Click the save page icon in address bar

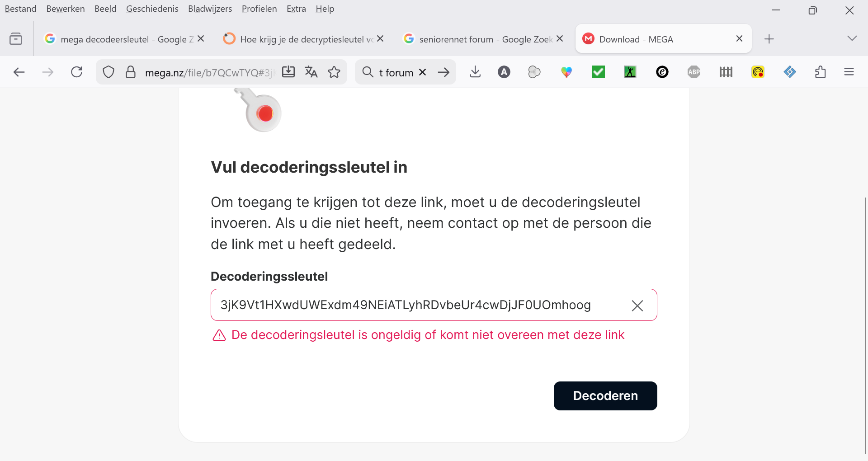288,72
